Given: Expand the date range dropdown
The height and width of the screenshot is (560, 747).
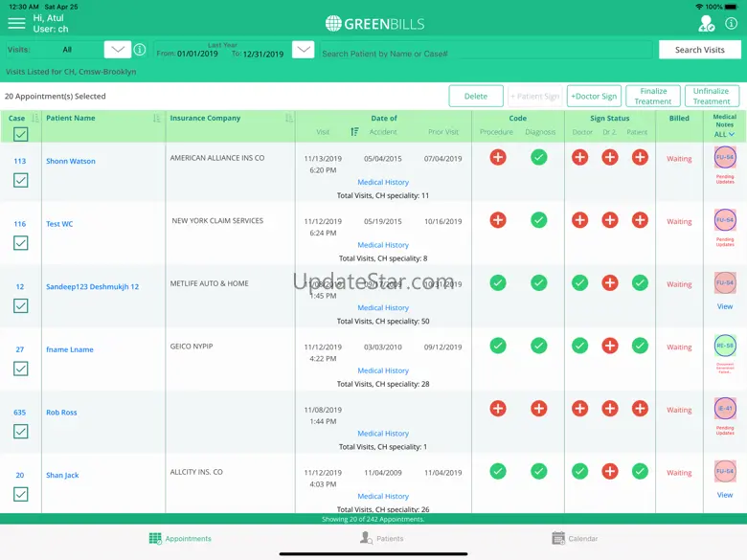Looking at the screenshot, I should coord(303,50).
